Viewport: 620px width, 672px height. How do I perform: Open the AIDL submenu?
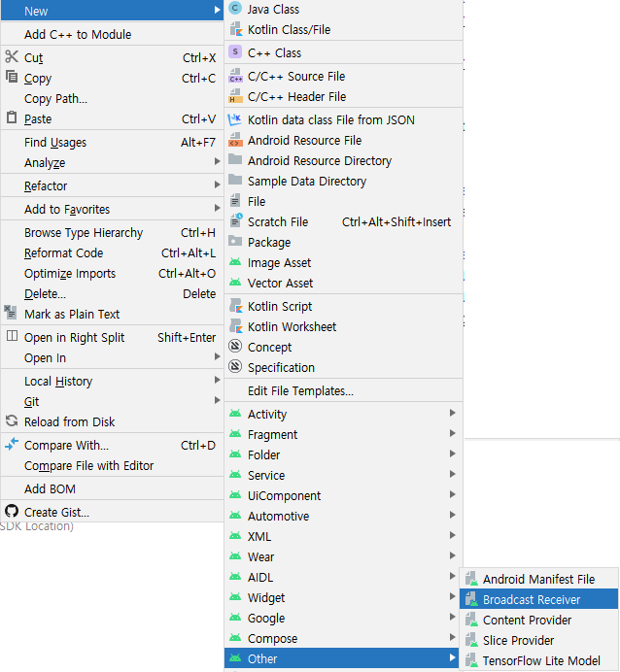click(343, 577)
